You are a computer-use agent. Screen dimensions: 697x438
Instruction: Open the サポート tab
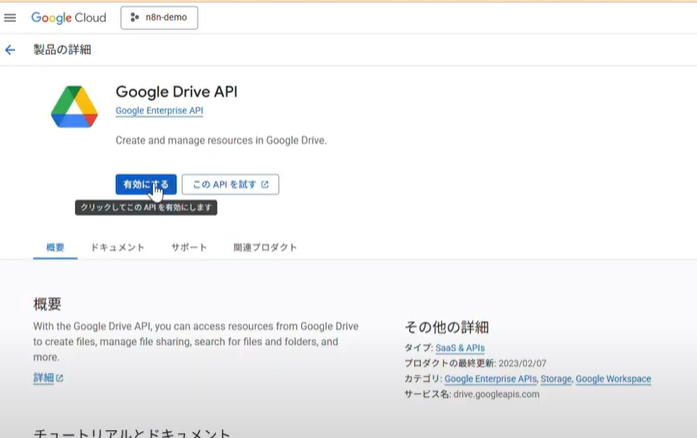(x=189, y=247)
